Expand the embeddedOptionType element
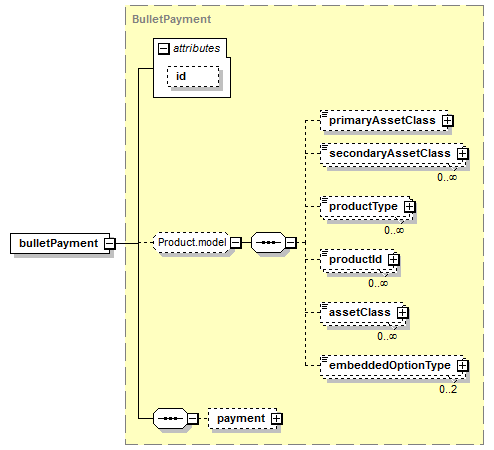 pyautogui.click(x=462, y=366)
